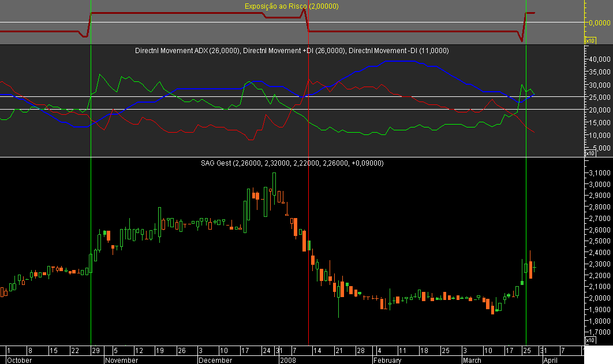This screenshot has width=613, height=364.
Task: Click the December month label
Action: (x=215, y=360)
